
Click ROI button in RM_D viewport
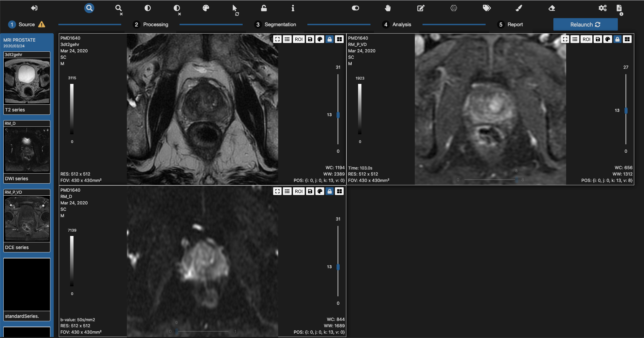point(299,191)
